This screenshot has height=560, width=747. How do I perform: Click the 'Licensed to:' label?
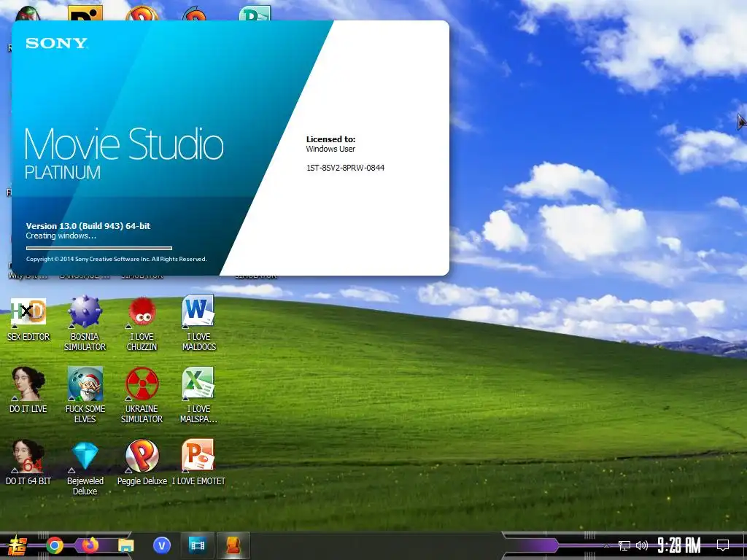click(x=330, y=139)
